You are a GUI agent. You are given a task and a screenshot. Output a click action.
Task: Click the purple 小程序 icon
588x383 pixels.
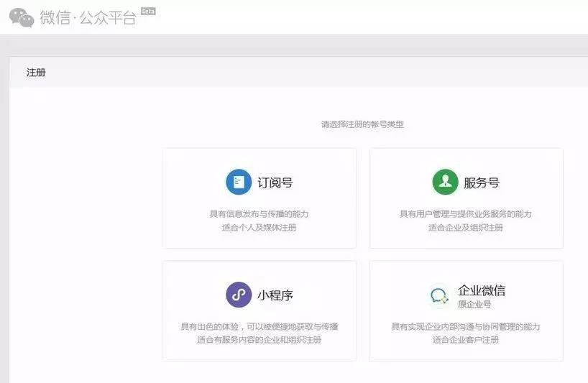[x=239, y=295]
